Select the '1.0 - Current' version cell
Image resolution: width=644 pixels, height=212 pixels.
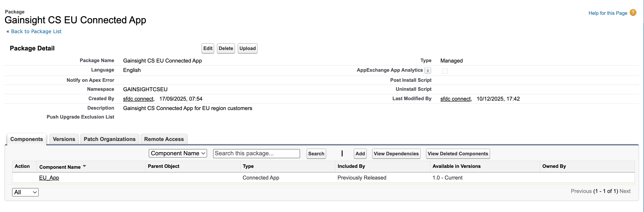[447, 178]
